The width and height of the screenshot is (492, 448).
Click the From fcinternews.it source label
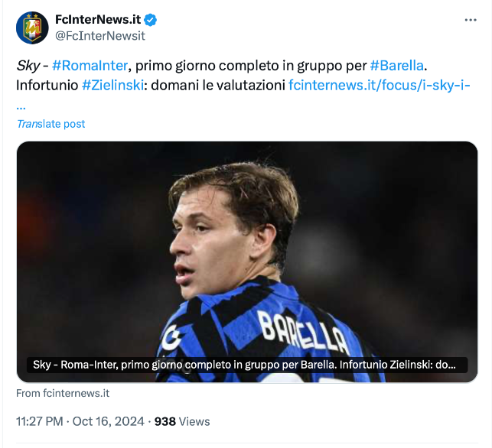[x=63, y=393]
